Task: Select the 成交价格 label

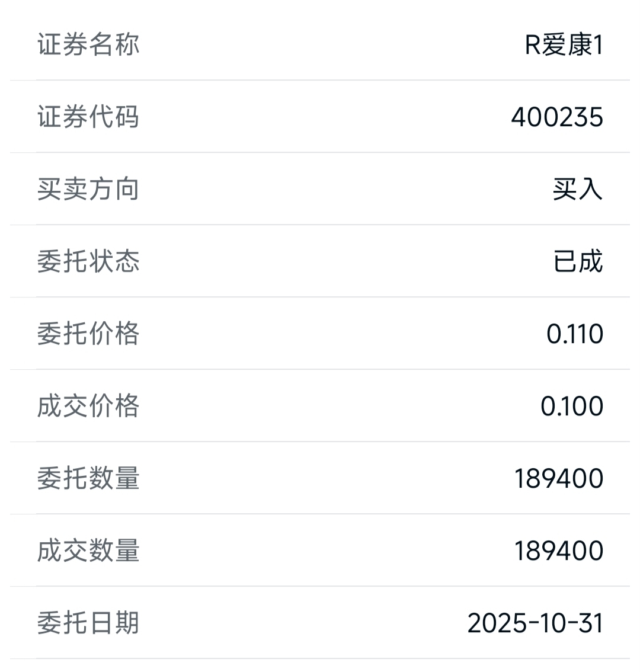Action: 88,406
